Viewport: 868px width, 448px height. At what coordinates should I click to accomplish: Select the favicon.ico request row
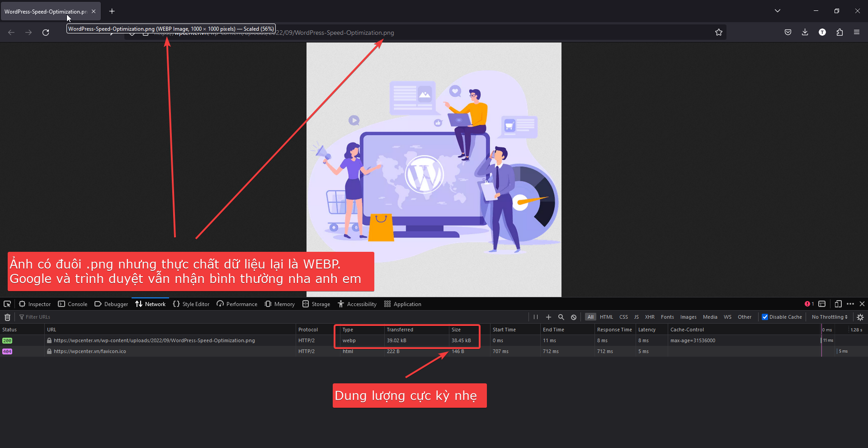tap(434, 351)
